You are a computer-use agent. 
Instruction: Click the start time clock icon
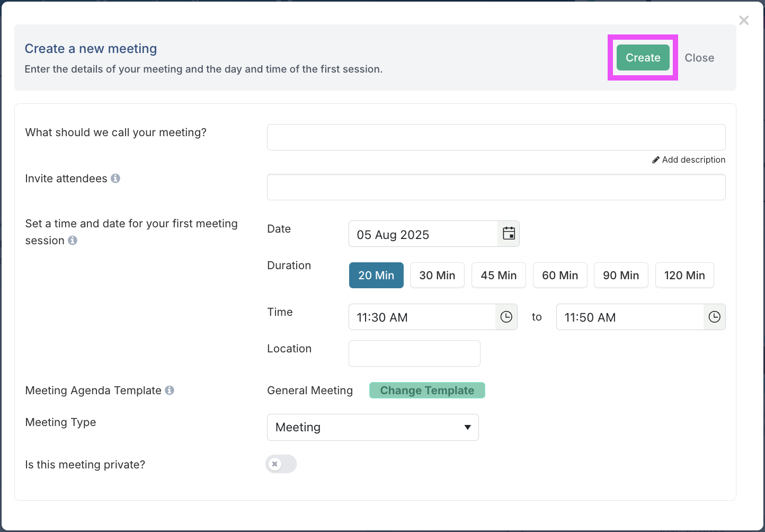point(506,317)
